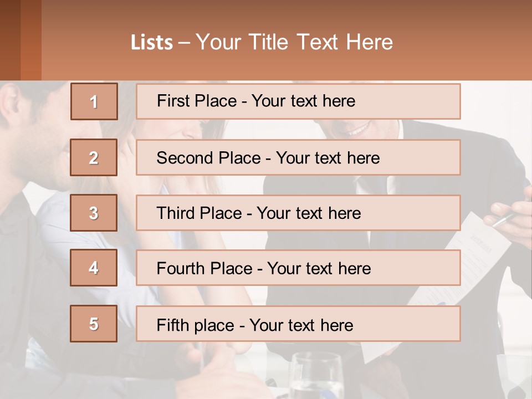Click the number 3 box
532x399 pixels.
pos(94,213)
